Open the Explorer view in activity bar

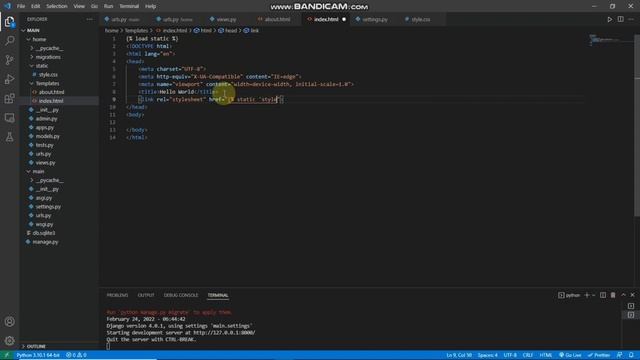pyautogui.click(x=9, y=21)
